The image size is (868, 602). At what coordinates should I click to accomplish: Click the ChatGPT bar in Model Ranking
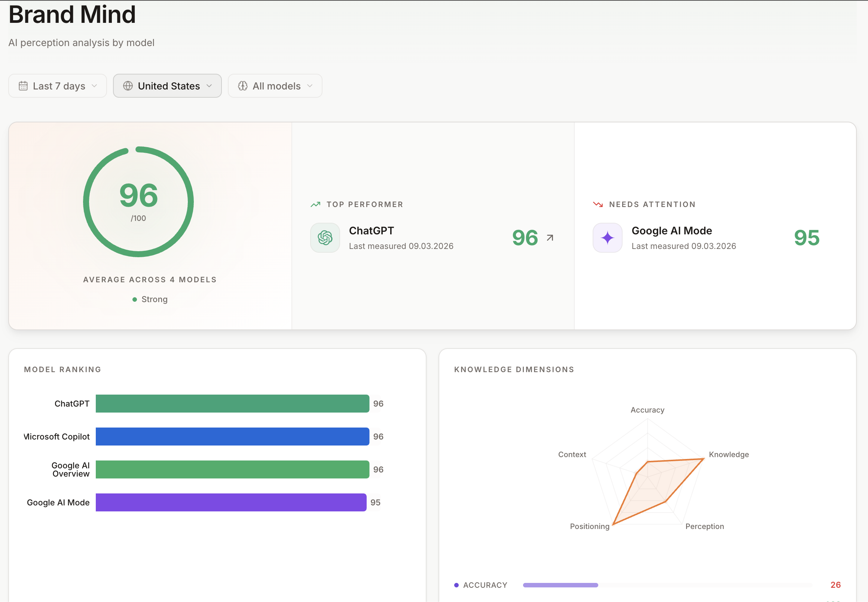[232, 404]
